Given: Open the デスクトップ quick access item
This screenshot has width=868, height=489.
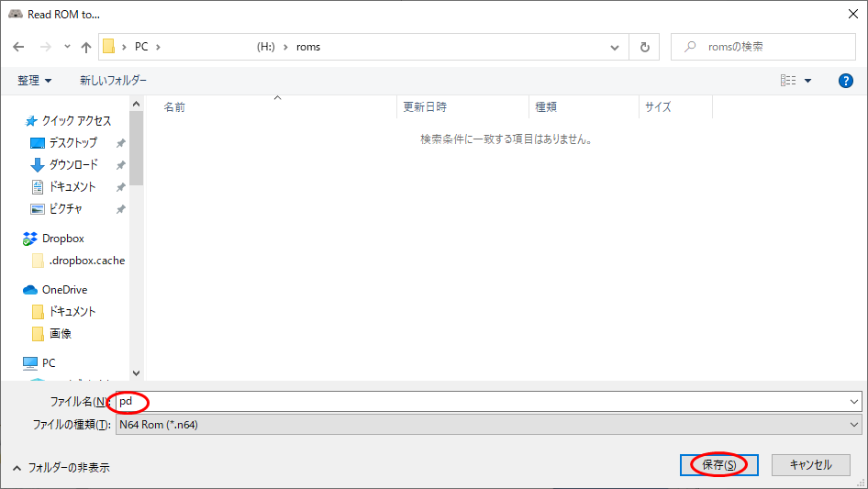Looking at the screenshot, I should pos(73,143).
